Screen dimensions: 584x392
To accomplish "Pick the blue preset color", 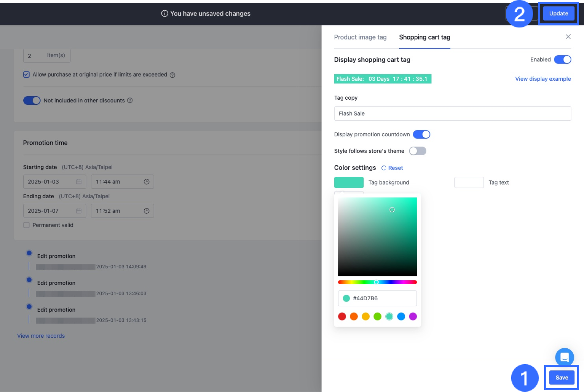I will tap(401, 316).
